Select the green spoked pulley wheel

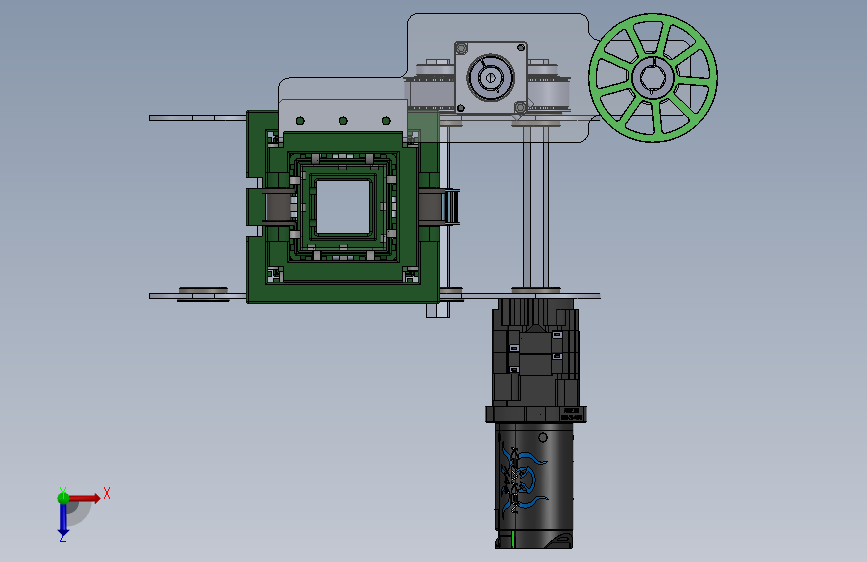pyautogui.click(x=653, y=78)
